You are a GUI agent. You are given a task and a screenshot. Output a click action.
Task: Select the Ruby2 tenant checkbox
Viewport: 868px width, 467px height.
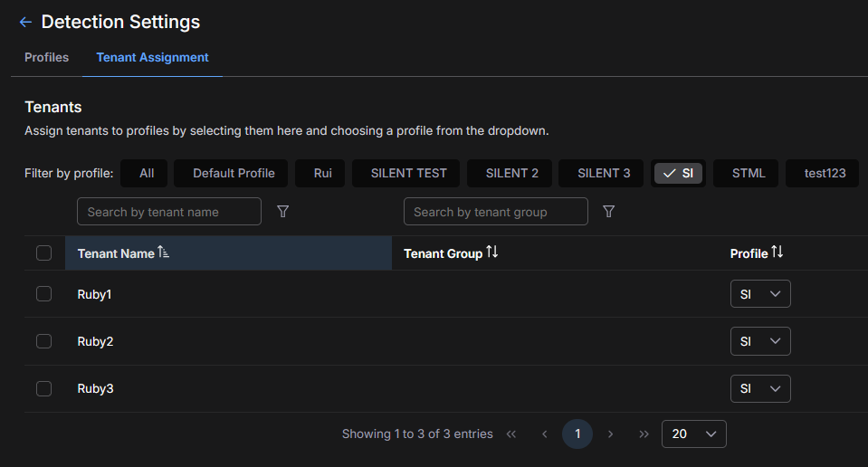pyautogui.click(x=44, y=341)
